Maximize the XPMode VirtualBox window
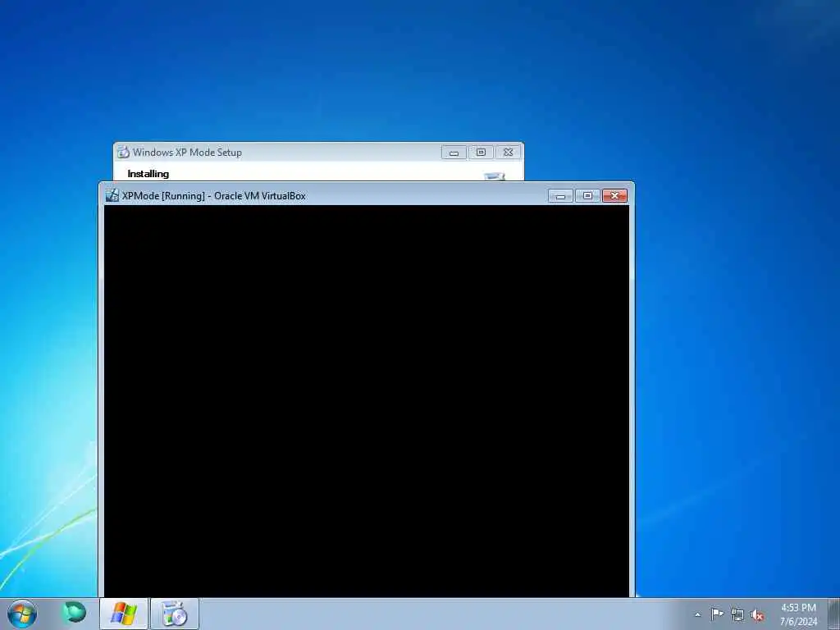 click(x=587, y=196)
